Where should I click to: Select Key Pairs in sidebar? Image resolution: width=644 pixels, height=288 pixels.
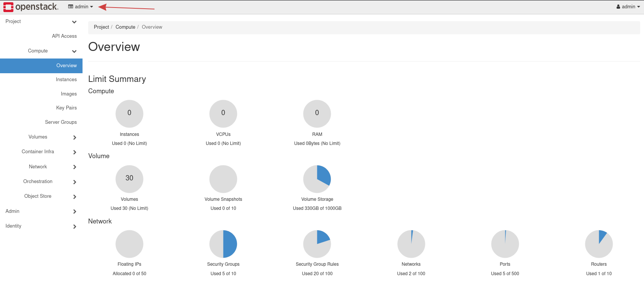tap(66, 108)
